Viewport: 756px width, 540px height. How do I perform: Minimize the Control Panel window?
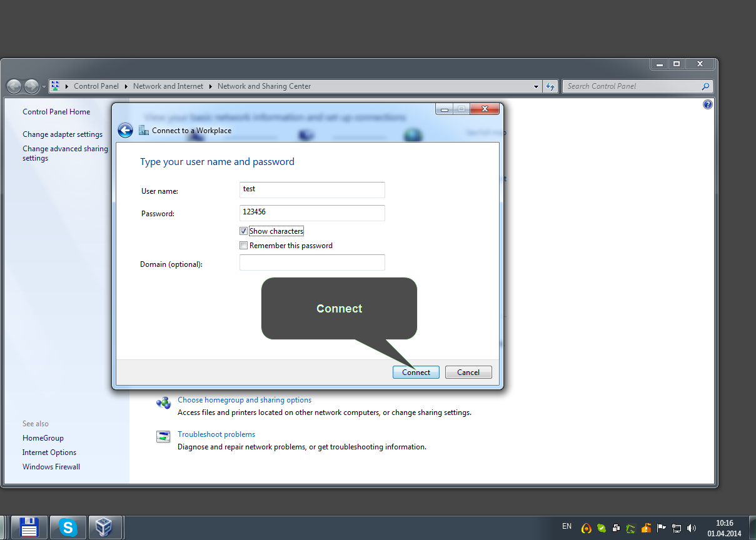point(659,64)
